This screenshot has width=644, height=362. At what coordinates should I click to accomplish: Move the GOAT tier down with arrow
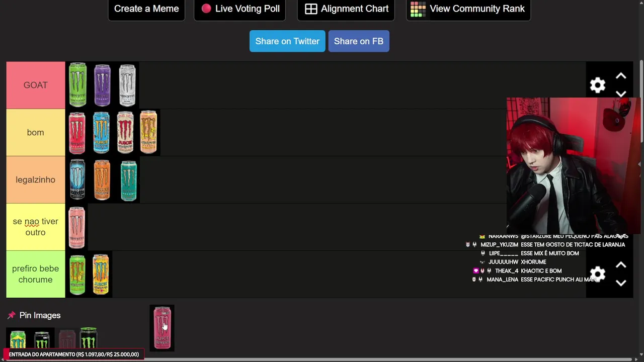pos(621,94)
